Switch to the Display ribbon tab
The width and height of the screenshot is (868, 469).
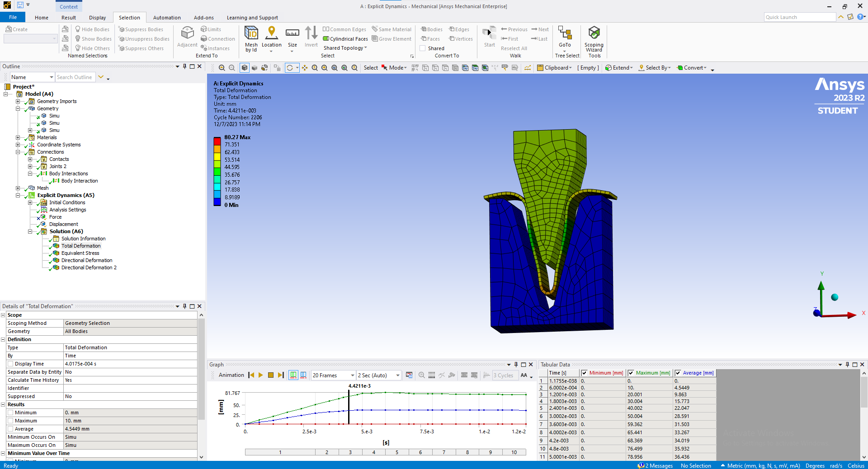97,18
